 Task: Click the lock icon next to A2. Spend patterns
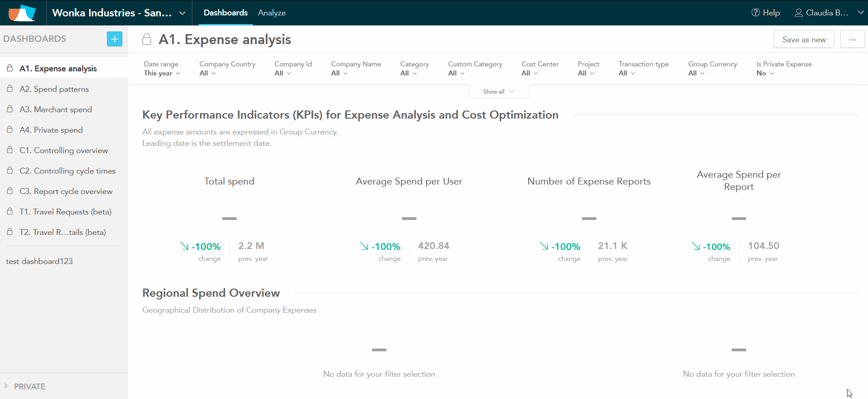pyautogui.click(x=10, y=89)
